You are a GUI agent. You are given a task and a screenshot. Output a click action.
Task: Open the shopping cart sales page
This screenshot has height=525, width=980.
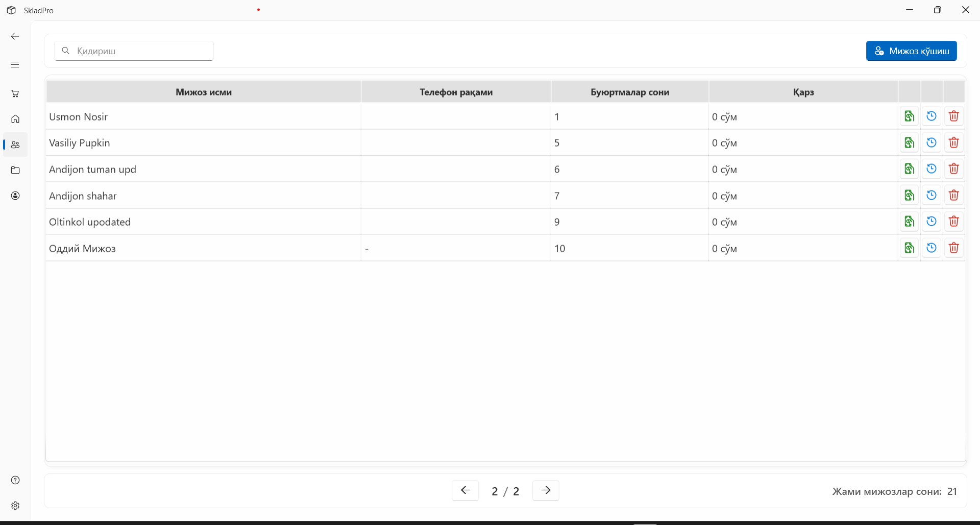pyautogui.click(x=15, y=93)
